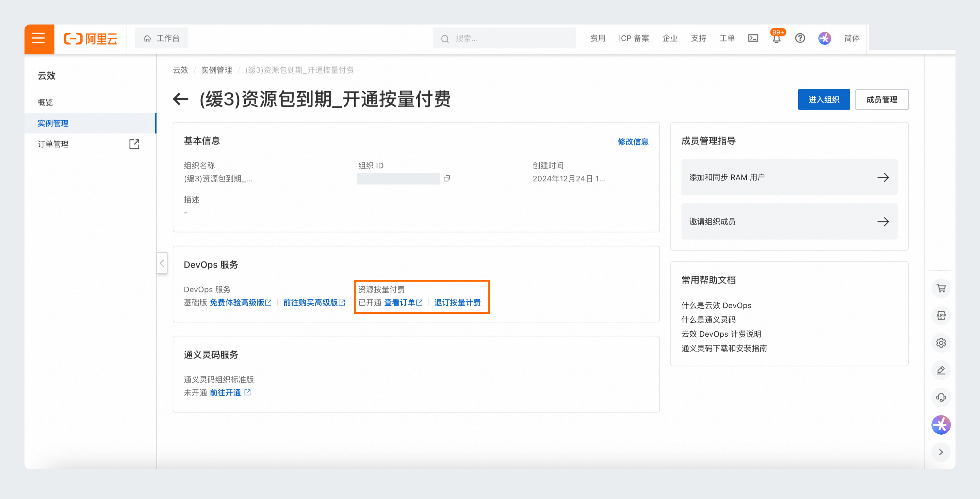This screenshot has height=499, width=980.
Task: Click 实例管理 breadcrumb link
Action: click(216, 70)
